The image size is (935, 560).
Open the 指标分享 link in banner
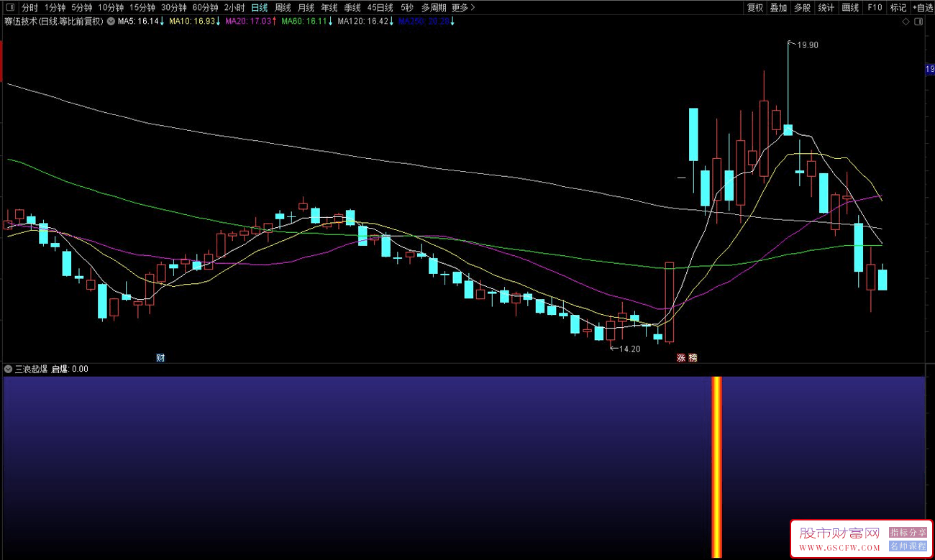pos(908,533)
